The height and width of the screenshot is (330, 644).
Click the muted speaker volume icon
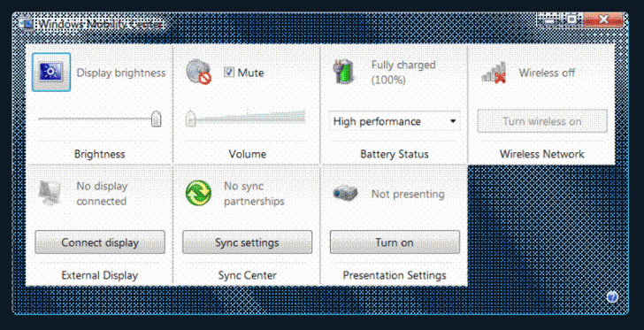point(198,72)
